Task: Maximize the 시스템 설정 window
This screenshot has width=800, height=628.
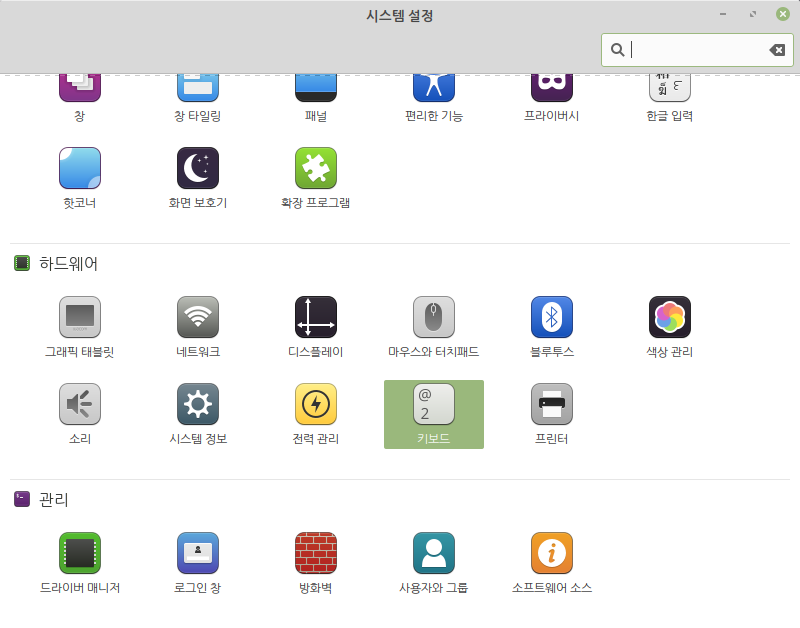Action: click(753, 14)
